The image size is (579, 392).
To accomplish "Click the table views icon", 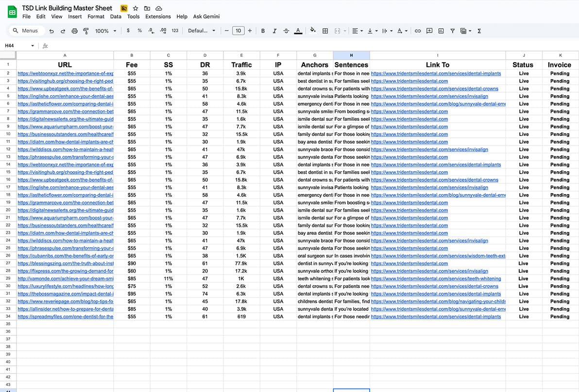I will [463, 31].
